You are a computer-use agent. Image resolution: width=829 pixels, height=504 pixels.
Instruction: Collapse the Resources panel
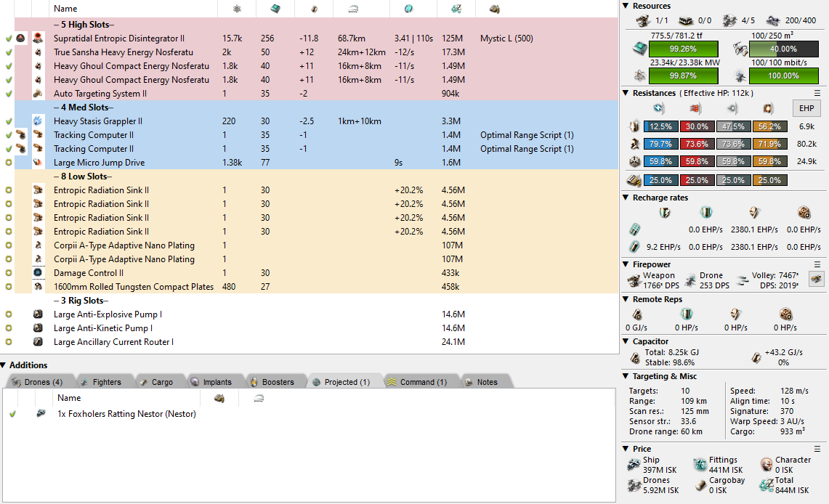(x=627, y=6)
